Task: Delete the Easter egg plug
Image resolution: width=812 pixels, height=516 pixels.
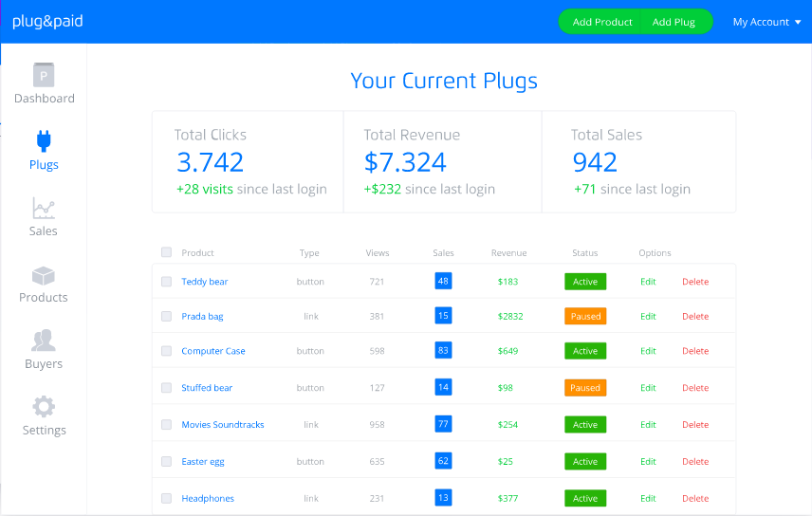Action: pyautogui.click(x=695, y=461)
